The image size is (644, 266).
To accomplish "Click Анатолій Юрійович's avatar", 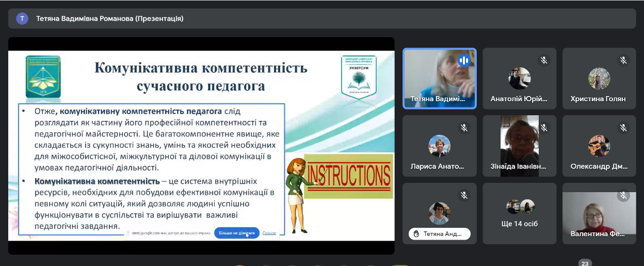I will coord(519,79).
